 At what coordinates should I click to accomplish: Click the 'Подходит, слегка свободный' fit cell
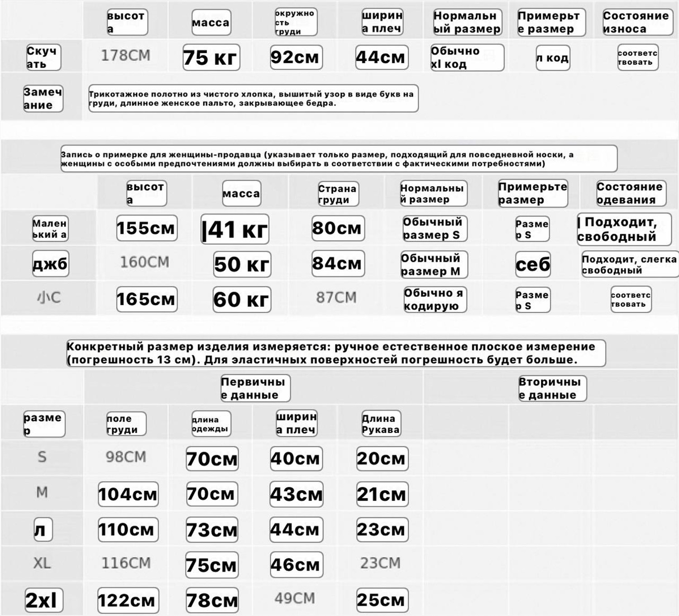(x=630, y=264)
